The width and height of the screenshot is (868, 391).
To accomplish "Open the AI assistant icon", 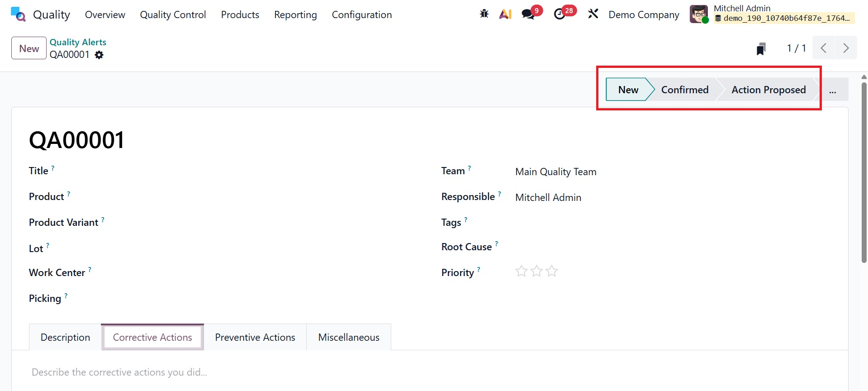I will coord(505,14).
